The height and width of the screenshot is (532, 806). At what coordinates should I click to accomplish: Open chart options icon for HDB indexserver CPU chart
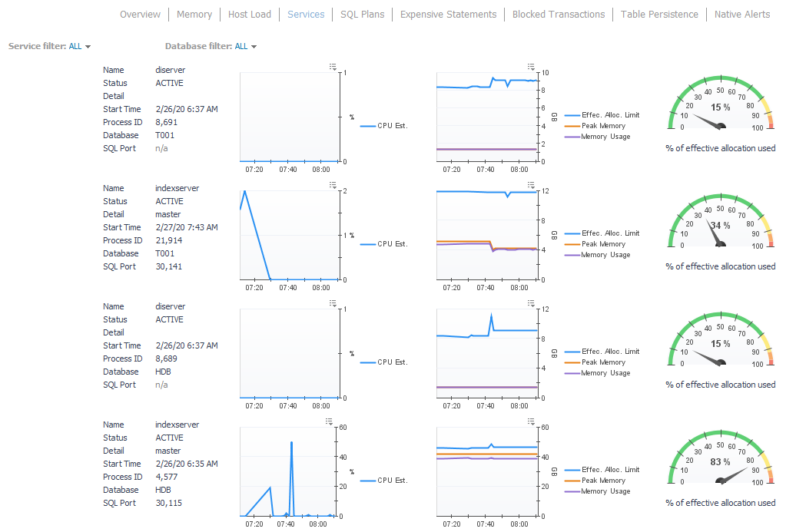[329, 421]
